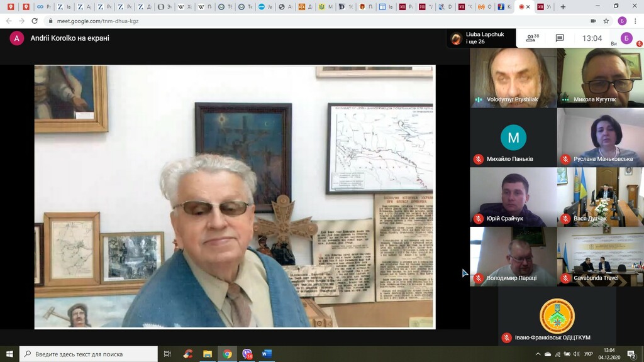Open File Explorer from the taskbar
This screenshot has height=362, width=644.
click(207, 354)
